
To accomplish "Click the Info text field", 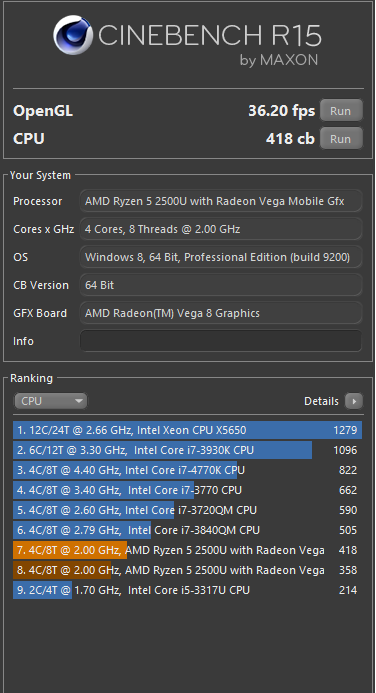I will (221, 341).
